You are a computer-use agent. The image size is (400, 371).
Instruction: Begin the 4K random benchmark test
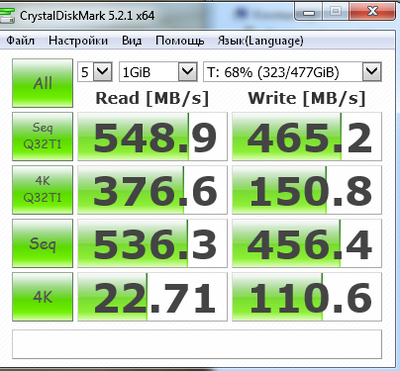pos(43,297)
